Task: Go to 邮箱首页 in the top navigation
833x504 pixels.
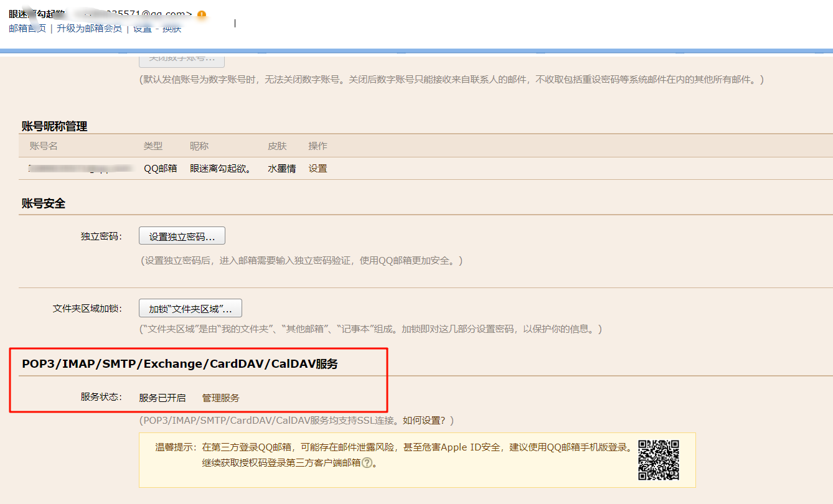Action: click(x=27, y=29)
